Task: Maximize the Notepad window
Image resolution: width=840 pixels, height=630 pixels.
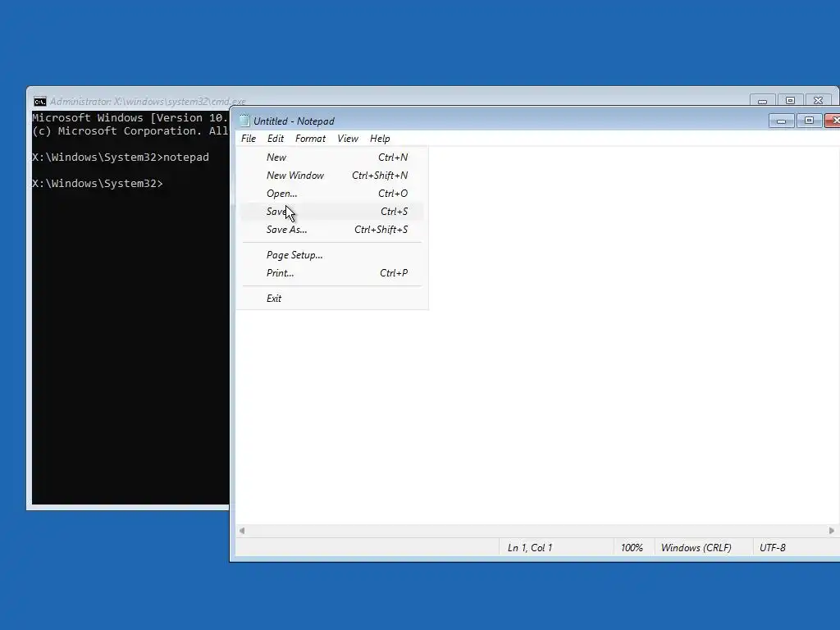Action: (809, 121)
